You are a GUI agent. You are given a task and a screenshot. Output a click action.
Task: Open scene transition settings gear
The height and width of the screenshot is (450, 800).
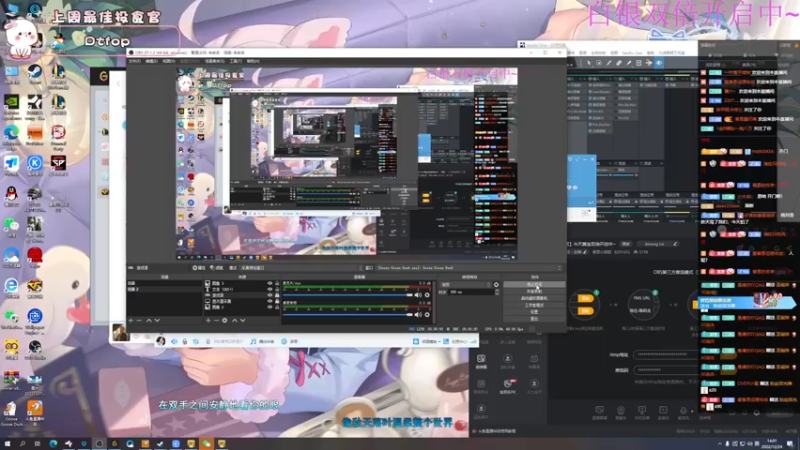[x=496, y=285]
